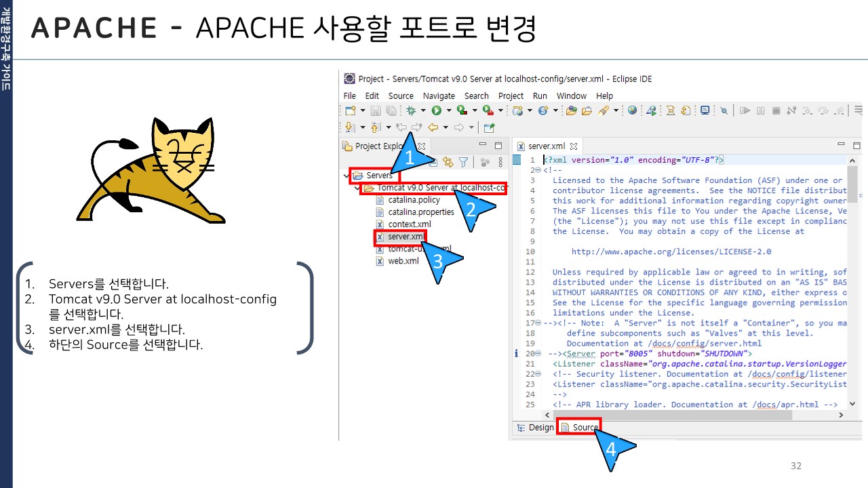Open the Search menu

click(477, 96)
